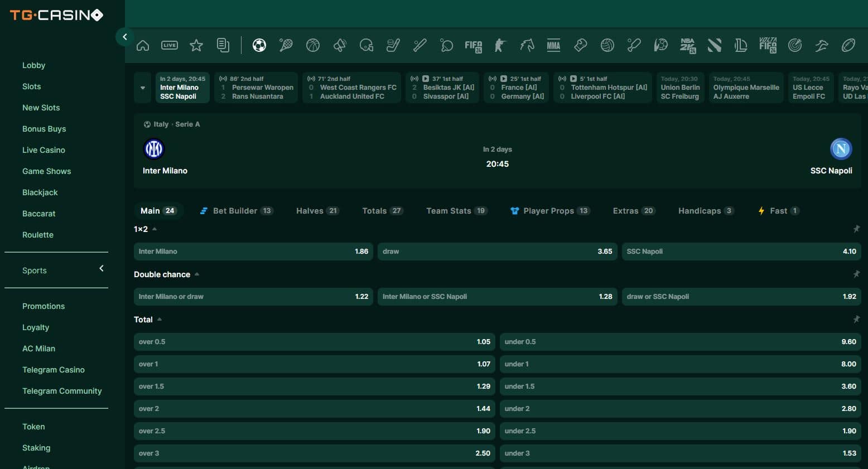Image resolution: width=868 pixels, height=469 pixels.
Task: Pin the 1×2 market
Action: [x=856, y=229]
